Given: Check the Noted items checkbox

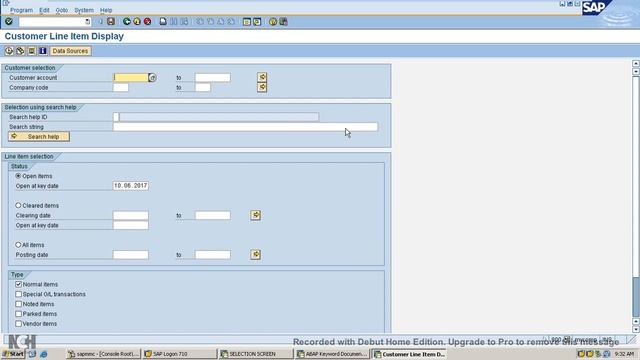Looking at the screenshot, I should [18, 304].
